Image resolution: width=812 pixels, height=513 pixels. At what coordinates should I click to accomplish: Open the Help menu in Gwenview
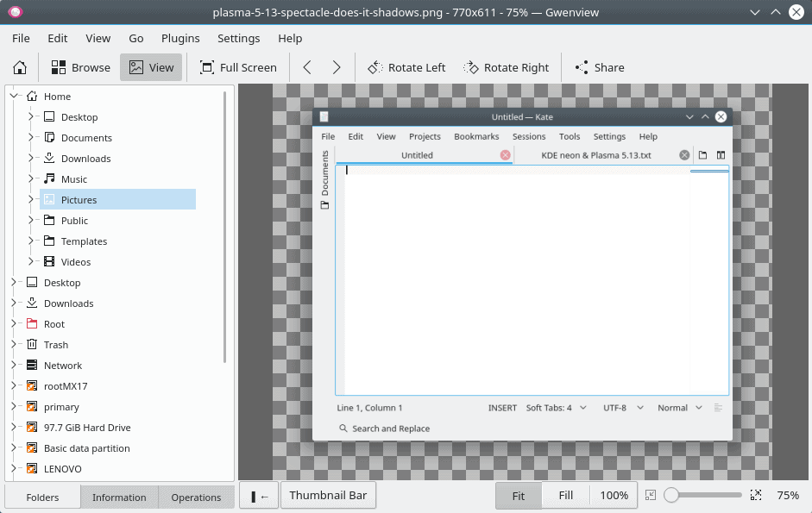click(x=290, y=38)
